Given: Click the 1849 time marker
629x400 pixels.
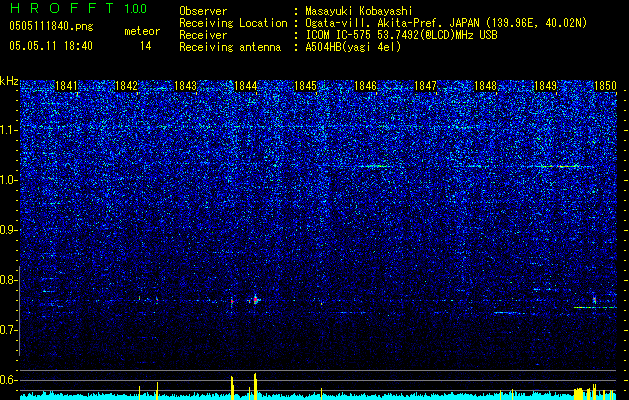Looking at the screenshot, I should click(x=545, y=86).
